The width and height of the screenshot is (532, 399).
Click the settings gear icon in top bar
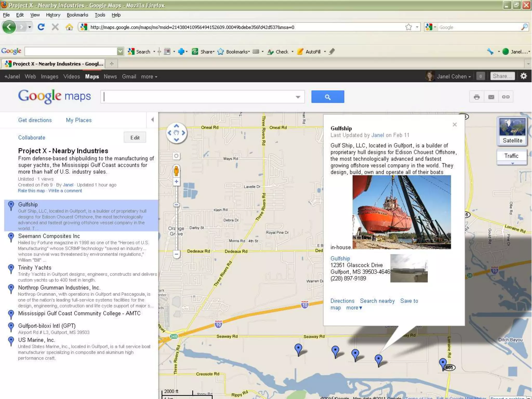tap(523, 76)
